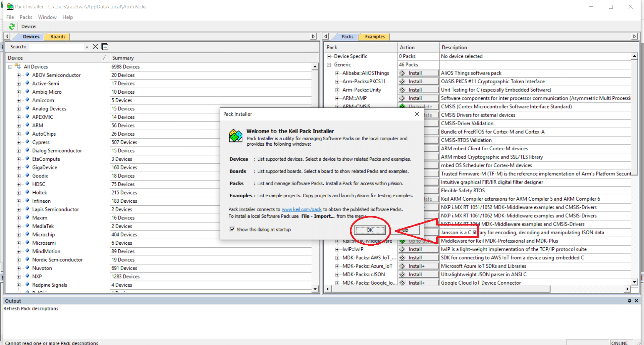This screenshot has height=345, width=644.
Task: Click the Cypress vendor diamond icon
Action: pos(28,142)
